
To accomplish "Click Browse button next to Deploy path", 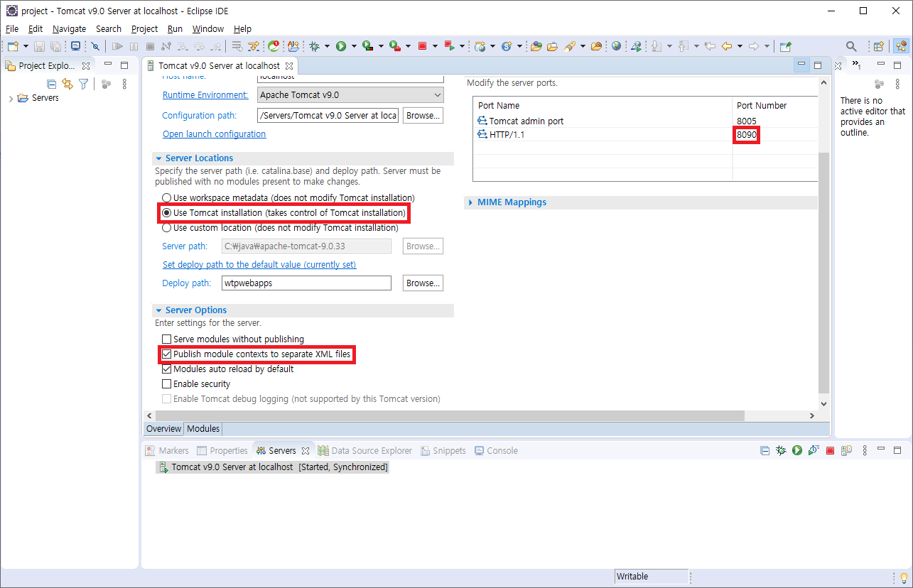I will coord(423,283).
